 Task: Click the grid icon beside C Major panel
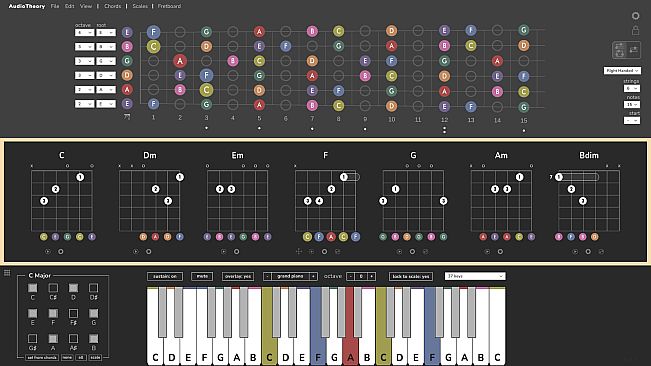click(7, 273)
